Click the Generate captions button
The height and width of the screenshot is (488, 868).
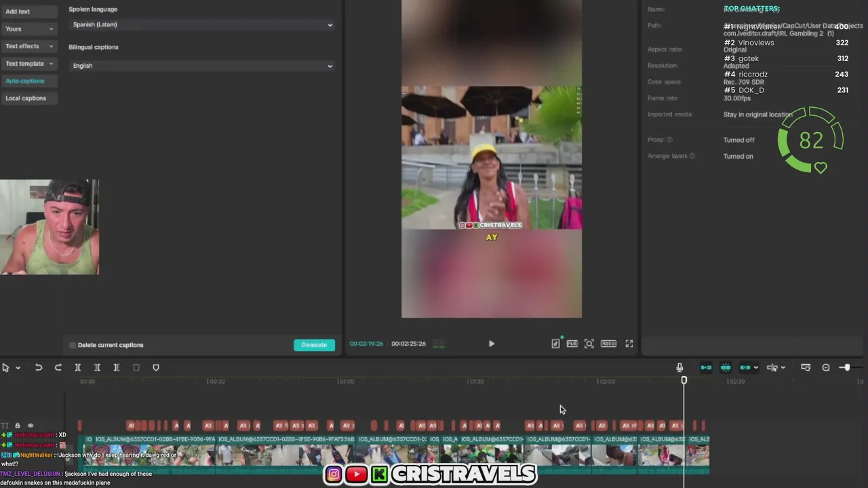click(x=314, y=345)
